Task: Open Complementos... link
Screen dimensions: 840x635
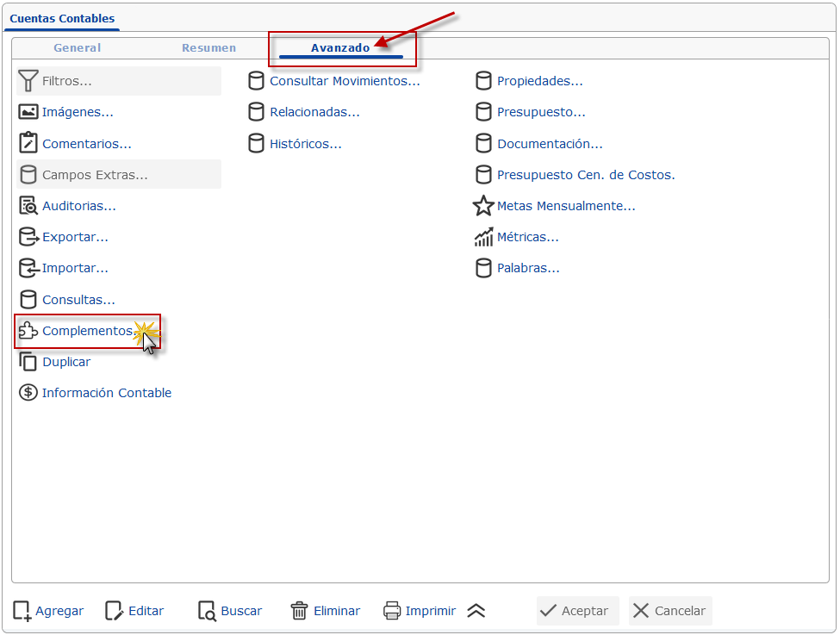Action: pos(89,331)
